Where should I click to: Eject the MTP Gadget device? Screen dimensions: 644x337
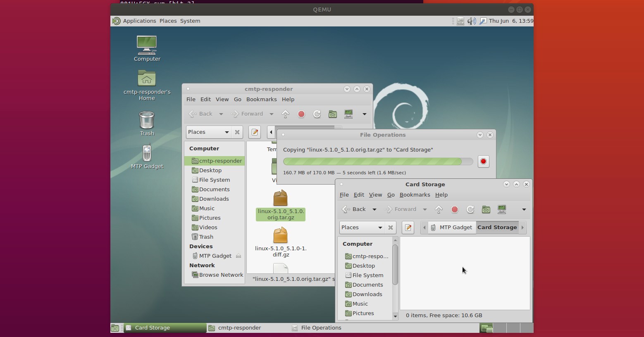pos(239,256)
